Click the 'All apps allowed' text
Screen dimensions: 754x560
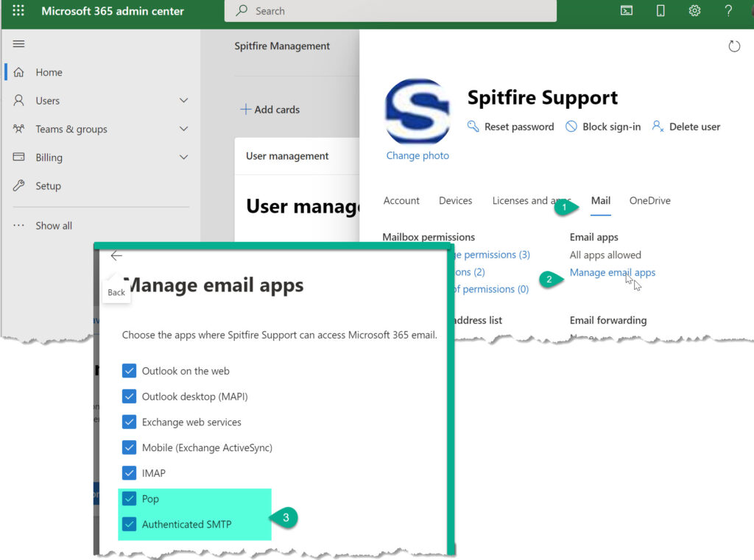tap(605, 255)
